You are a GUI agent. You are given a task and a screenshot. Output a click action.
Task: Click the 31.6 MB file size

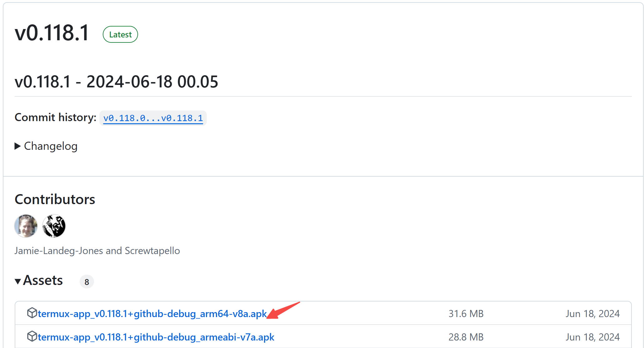click(466, 314)
